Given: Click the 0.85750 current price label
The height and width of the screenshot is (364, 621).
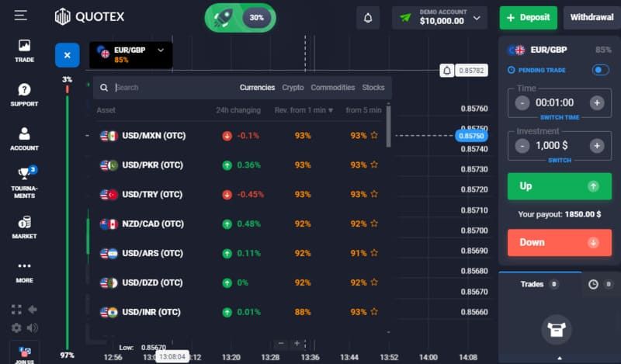Looking at the screenshot, I should [x=471, y=136].
